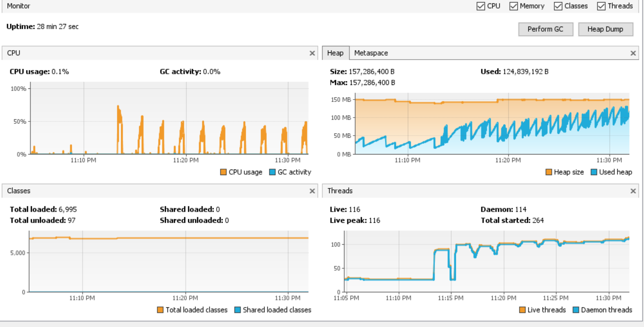Click the Total loaded classes legend swatch
Viewport: 644px width, 327px height.
click(x=160, y=310)
